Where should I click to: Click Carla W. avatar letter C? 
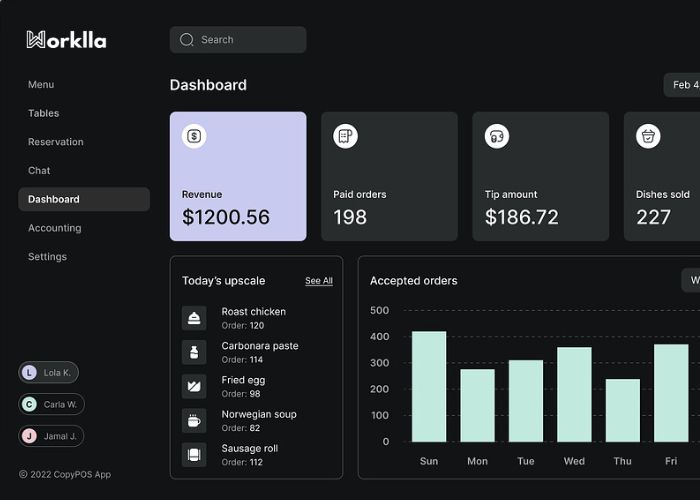29,404
